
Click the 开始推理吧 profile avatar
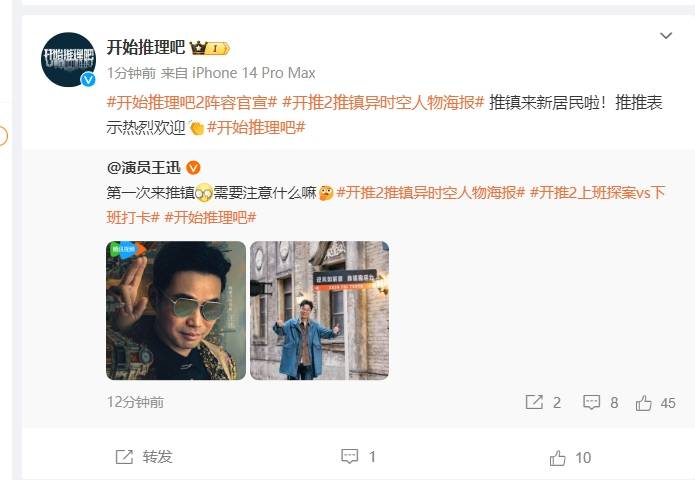(x=69, y=59)
